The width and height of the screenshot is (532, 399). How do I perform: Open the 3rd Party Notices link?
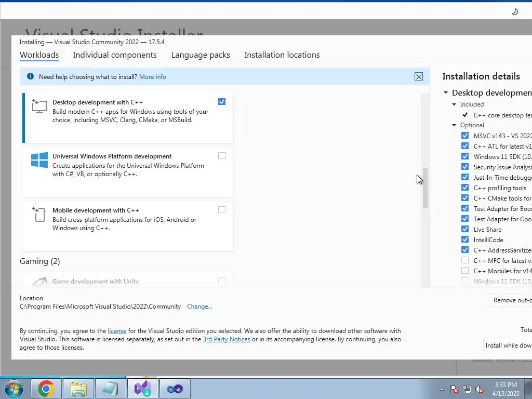point(227,339)
